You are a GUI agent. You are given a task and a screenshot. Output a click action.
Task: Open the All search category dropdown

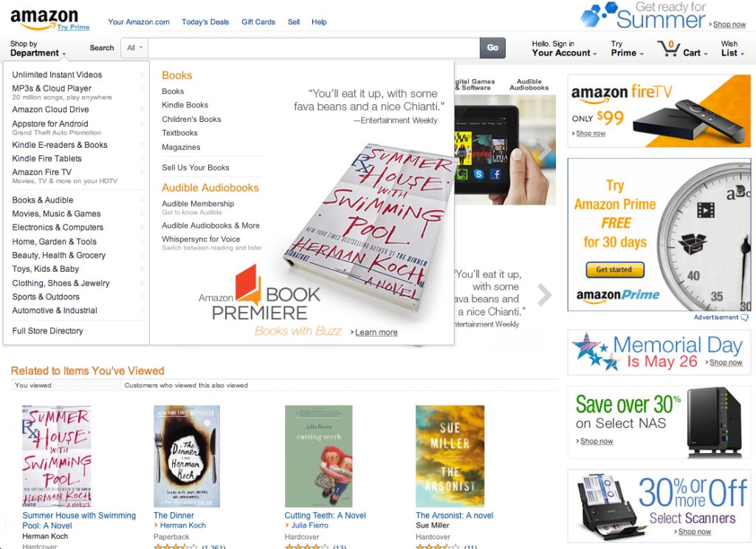(x=134, y=48)
